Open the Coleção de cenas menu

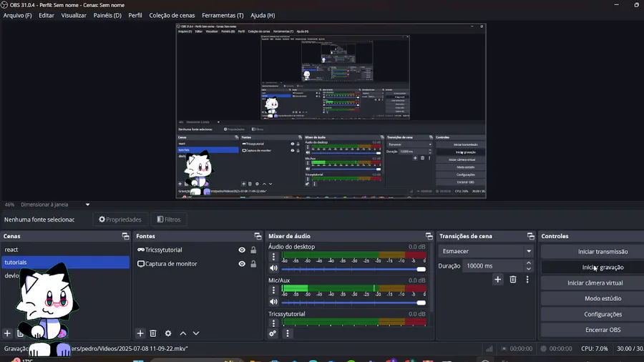172,15
